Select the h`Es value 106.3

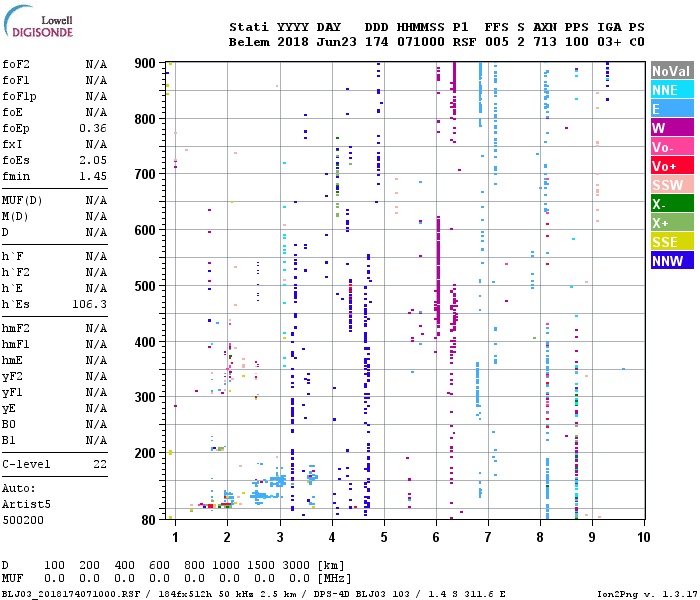(90, 304)
